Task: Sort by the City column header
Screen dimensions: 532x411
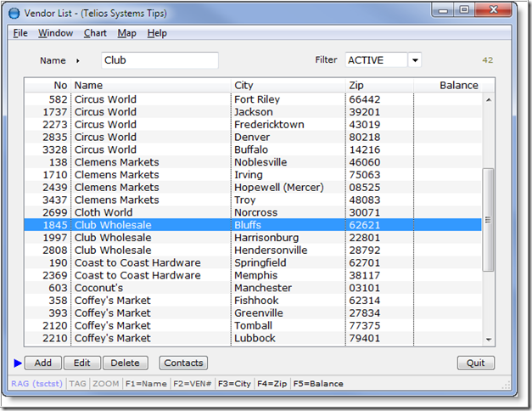Action: tap(288, 86)
